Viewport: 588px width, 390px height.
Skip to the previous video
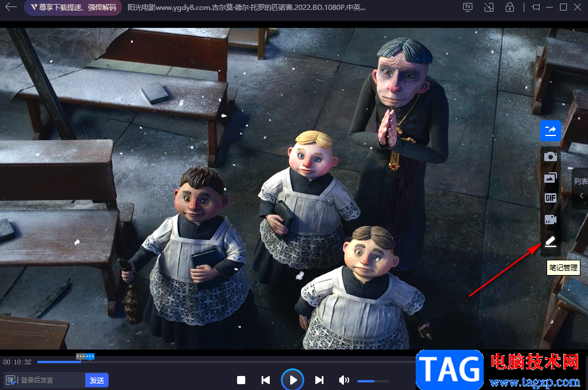tap(266, 380)
